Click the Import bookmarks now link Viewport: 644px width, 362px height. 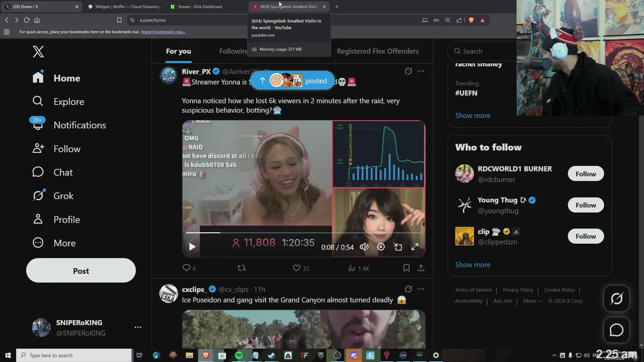tap(163, 32)
